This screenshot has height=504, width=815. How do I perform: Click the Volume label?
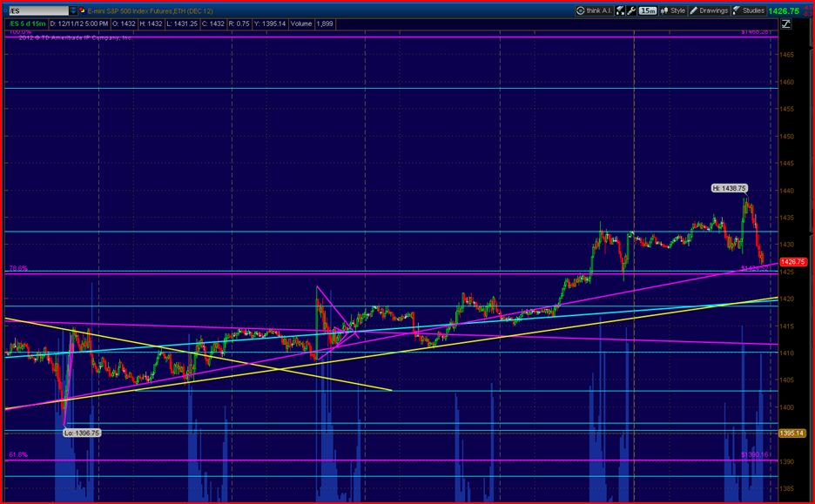(x=301, y=24)
